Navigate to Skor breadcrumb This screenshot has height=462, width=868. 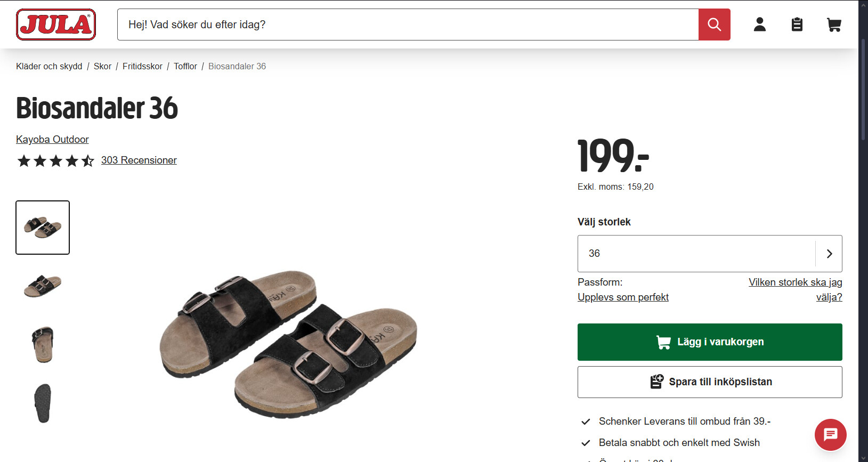(102, 66)
